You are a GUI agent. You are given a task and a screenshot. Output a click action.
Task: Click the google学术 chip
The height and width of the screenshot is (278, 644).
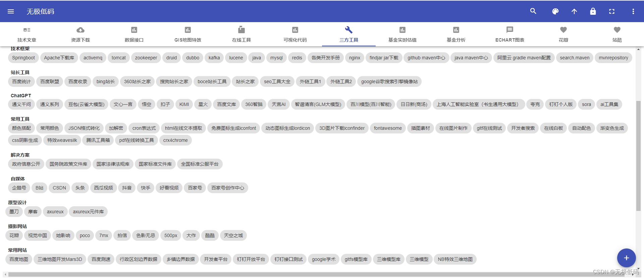324,259
